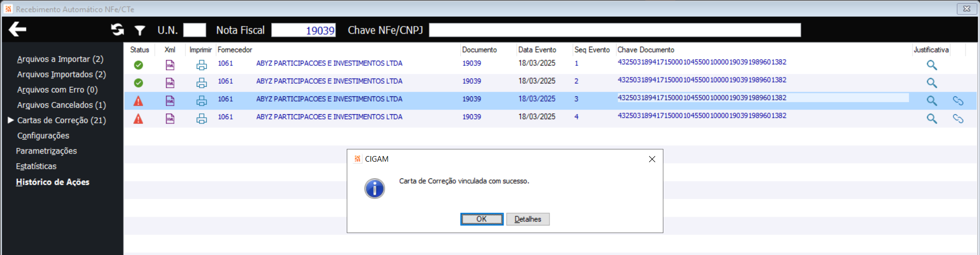Close the CIGAM message dialog
This screenshot has height=255, width=980.
tap(652, 159)
